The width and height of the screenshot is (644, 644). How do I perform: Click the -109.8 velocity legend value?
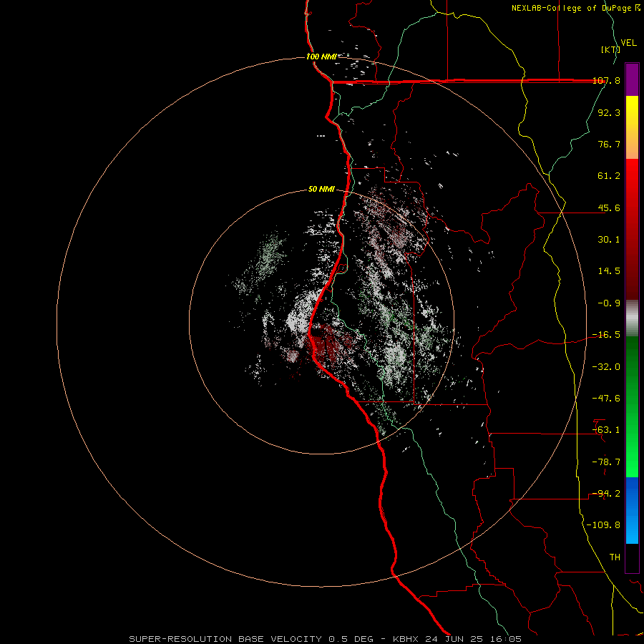point(604,525)
